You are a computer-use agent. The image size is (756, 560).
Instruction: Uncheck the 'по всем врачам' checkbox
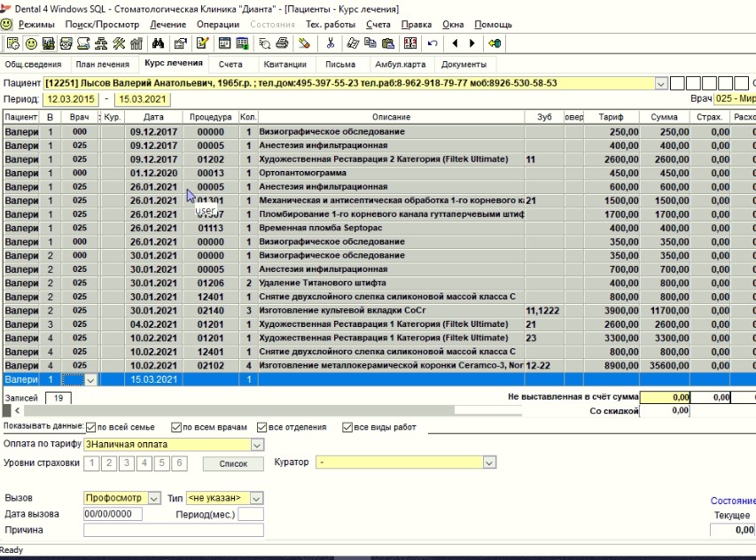tap(176, 427)
